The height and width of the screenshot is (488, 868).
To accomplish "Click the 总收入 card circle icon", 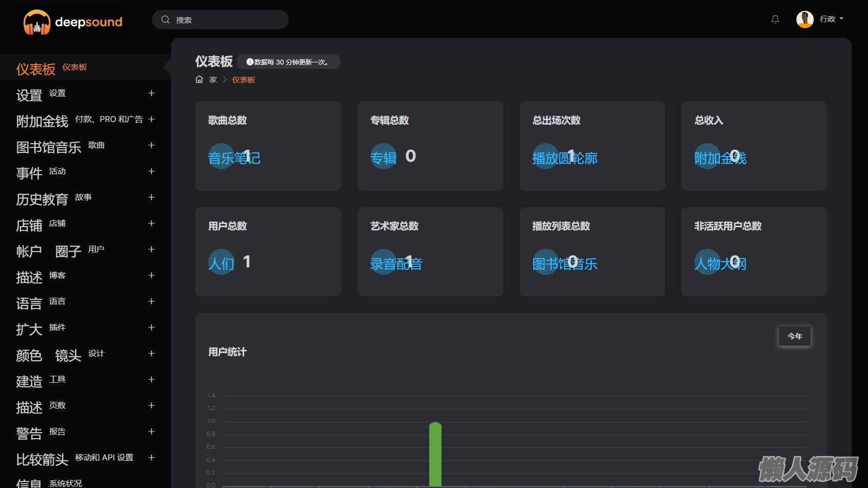I will pos(707,156).
